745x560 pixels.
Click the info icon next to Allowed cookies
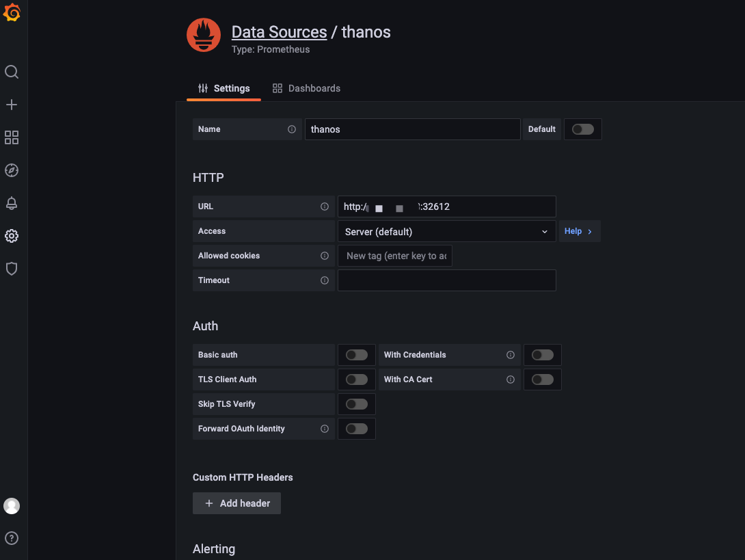point(325,256)
